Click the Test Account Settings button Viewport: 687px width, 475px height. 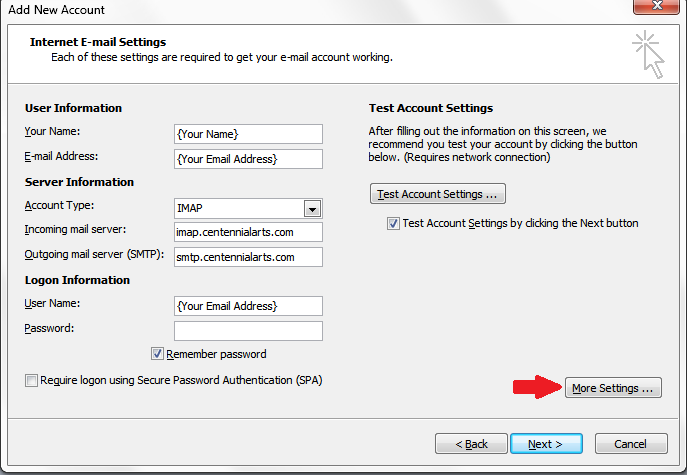(438, 194)
